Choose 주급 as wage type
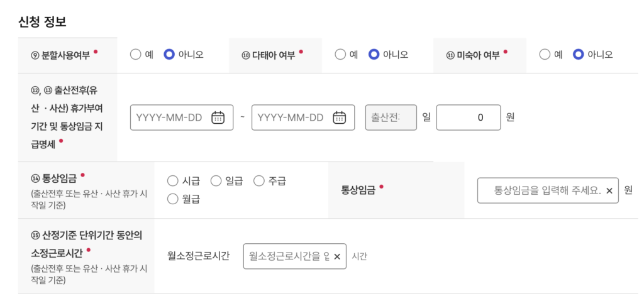644x306 pixels. coord(259,181)
